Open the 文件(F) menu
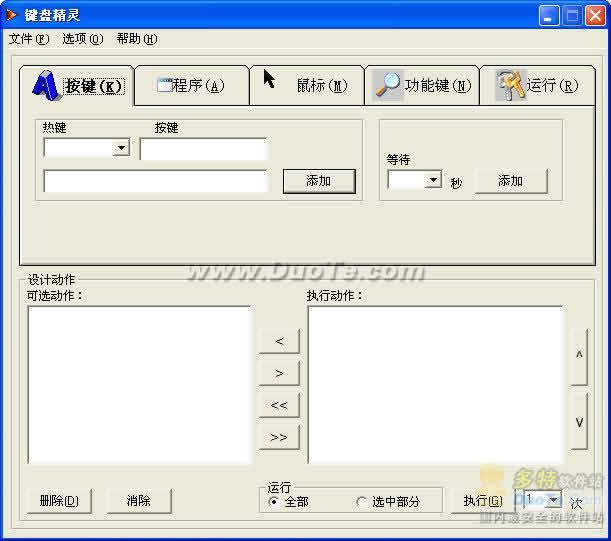Viewport: 611px width, 541px height. click(x=29, y=39)
